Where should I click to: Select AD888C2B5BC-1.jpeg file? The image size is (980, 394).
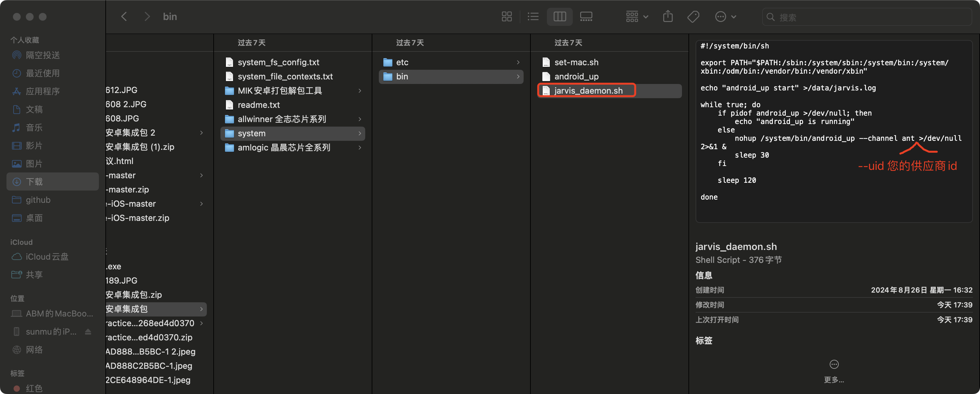(156, 366)
